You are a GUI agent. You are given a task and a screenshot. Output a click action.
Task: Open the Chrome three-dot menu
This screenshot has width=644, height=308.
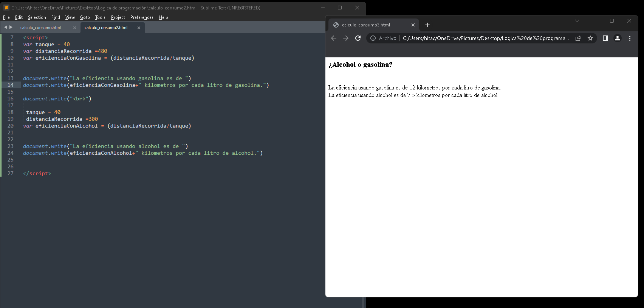click(630, 38)
